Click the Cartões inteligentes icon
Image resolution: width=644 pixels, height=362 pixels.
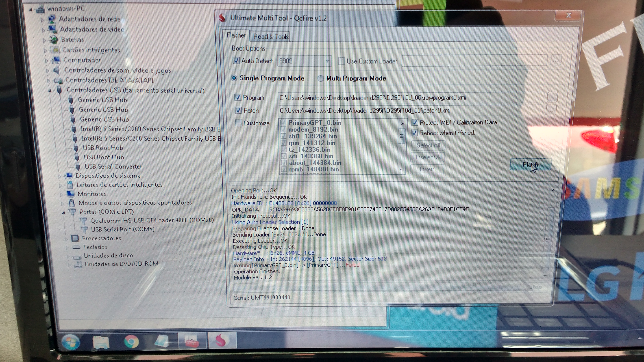pos(55,50)
